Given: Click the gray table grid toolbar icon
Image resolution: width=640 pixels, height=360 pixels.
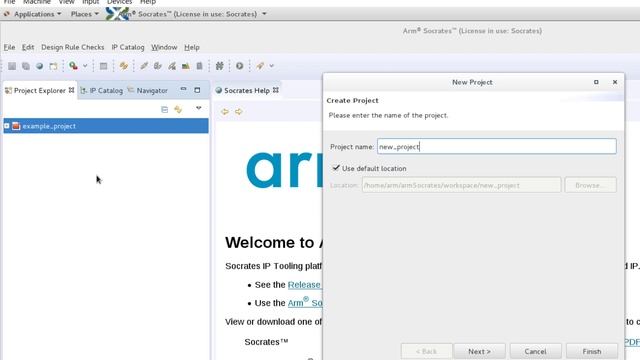Looking at the screenshot, I should click(x=103, y=66).
